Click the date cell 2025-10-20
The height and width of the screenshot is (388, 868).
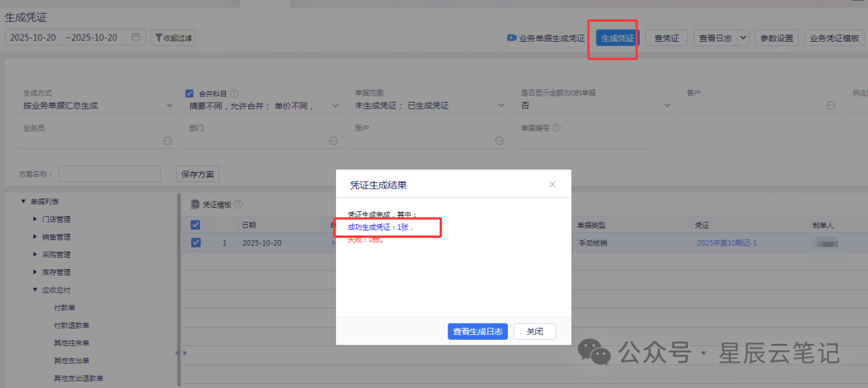pos(260,243)
